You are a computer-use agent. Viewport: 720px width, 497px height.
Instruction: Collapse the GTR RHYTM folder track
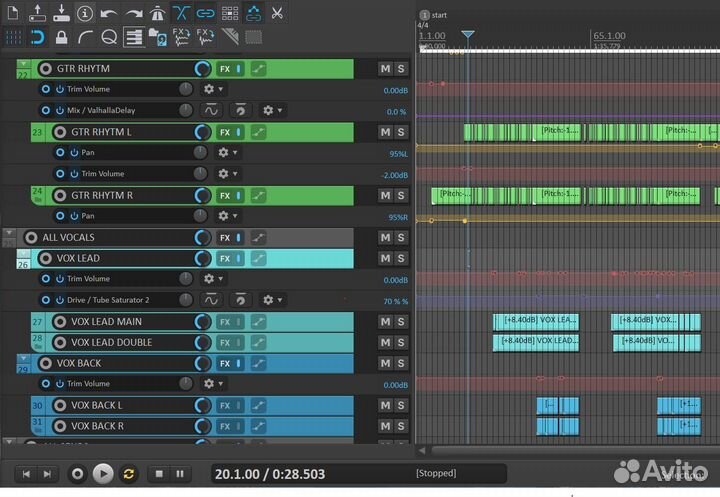(24, 62)
